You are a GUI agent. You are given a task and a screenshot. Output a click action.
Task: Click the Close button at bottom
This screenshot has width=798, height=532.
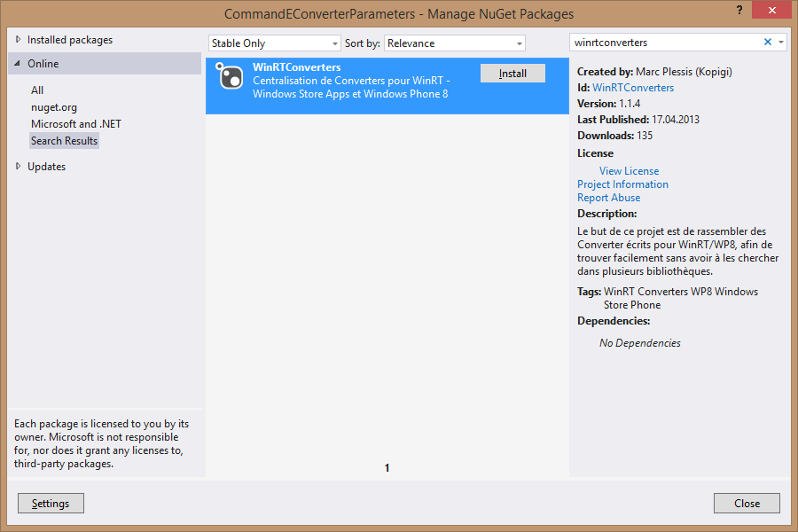[x=747, y=503]
